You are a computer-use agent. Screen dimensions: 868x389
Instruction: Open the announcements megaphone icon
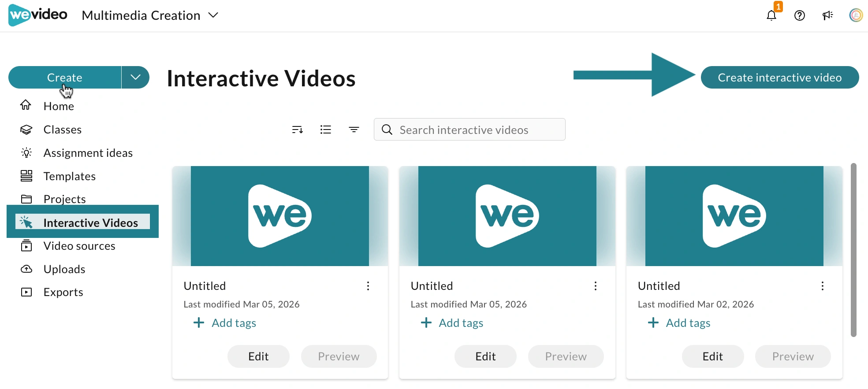(x=827, y=16)
